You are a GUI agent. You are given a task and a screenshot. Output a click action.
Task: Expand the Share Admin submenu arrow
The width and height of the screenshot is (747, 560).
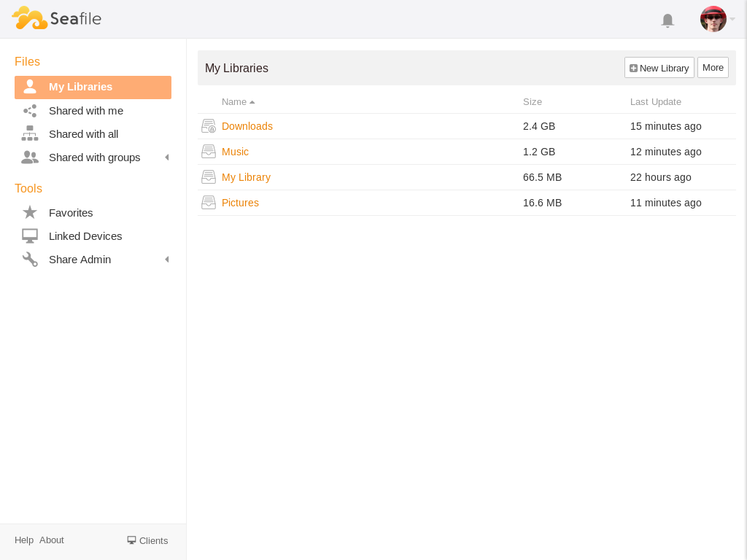166,260
